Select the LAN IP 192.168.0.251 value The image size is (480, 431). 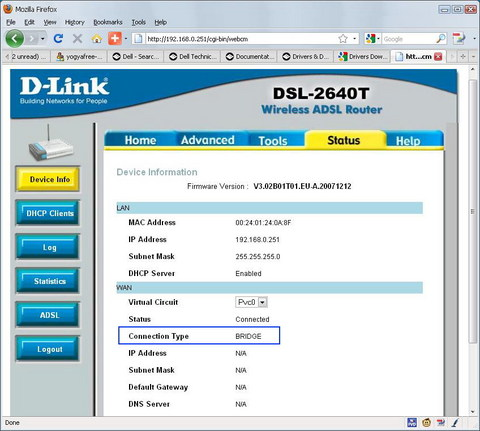257,240
